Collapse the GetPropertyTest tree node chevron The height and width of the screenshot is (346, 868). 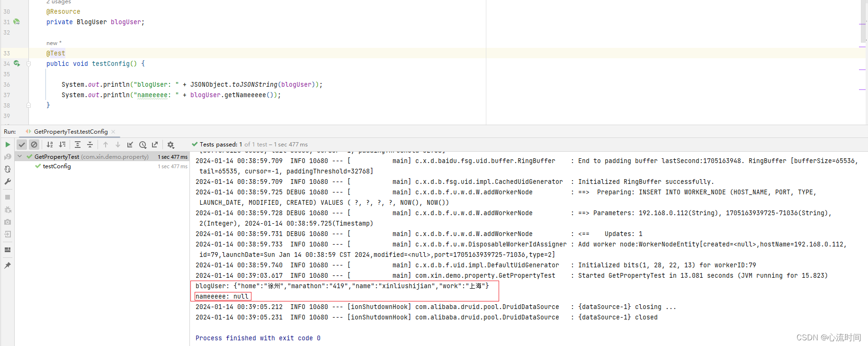point(20,156)
